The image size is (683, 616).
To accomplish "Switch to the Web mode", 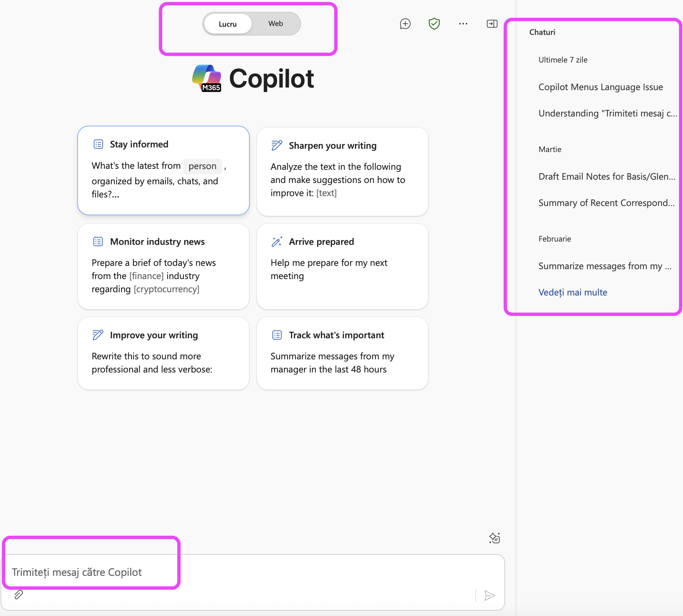I will click(x=275, y=24).
